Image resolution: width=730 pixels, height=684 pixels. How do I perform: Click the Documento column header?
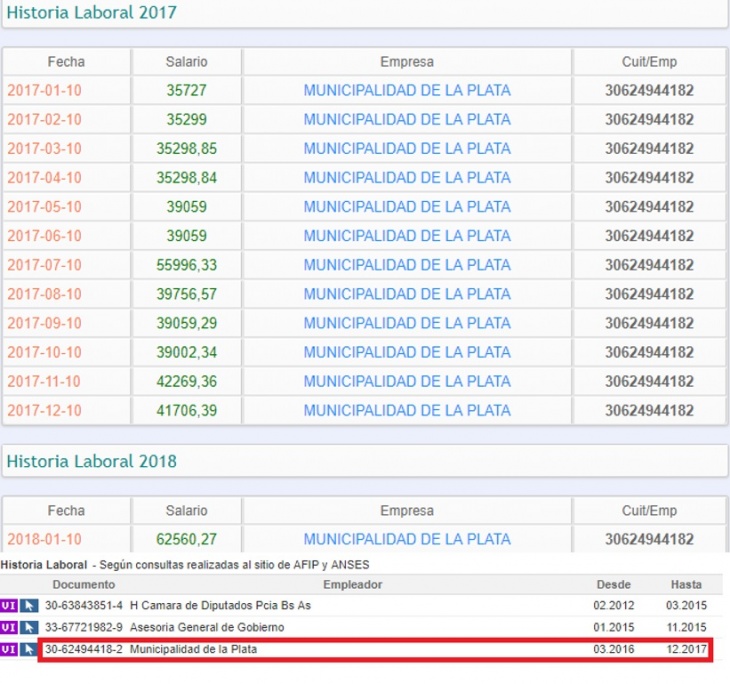pos(83,584)
